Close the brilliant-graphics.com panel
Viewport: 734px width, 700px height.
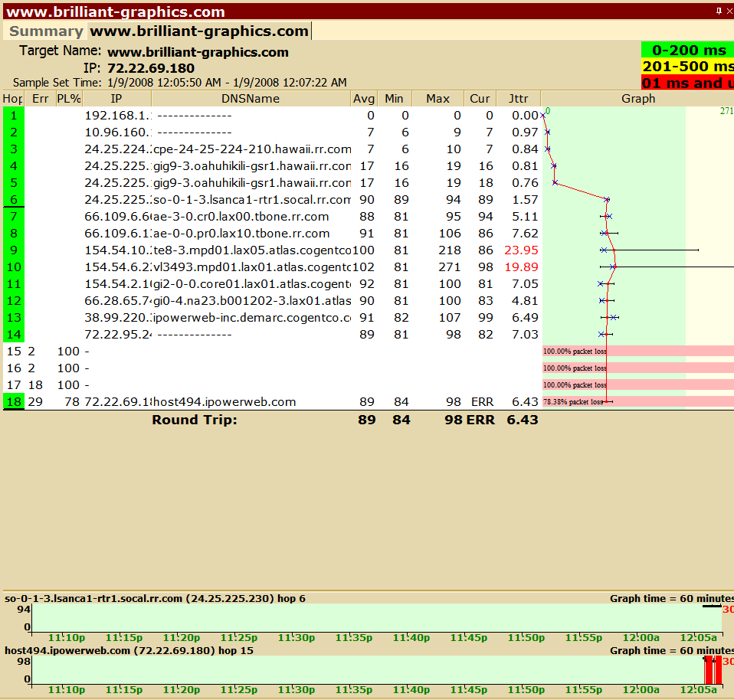pyautogui.click(x=729, y=11)
